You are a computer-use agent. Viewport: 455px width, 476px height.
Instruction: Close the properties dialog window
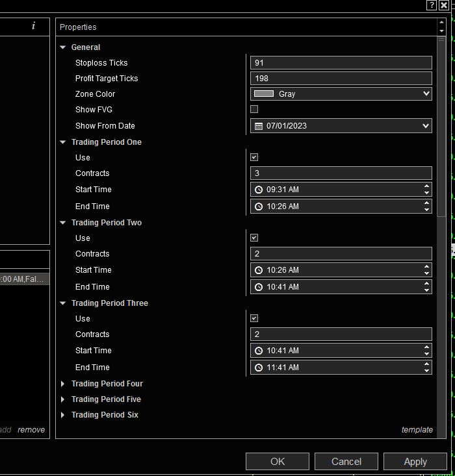(444, 5)
